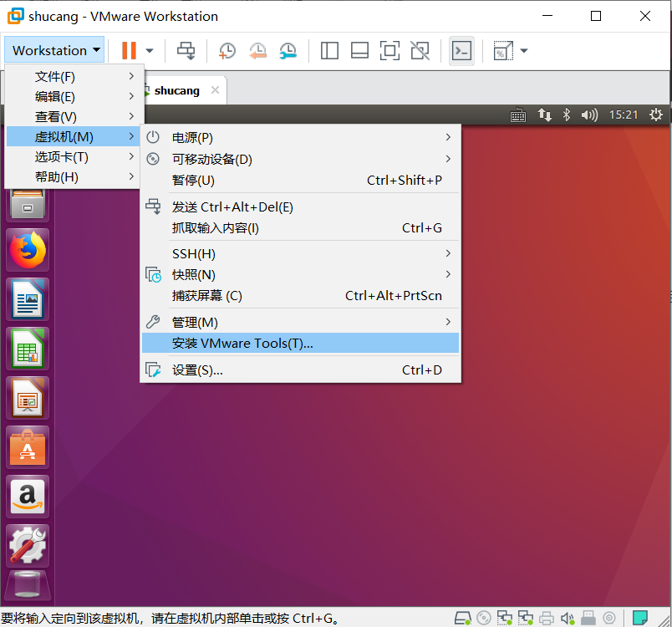This screenshot has height=627, width=672.
Task: Launch LibreOffice Writer from the dock
Action: (28, 299)
